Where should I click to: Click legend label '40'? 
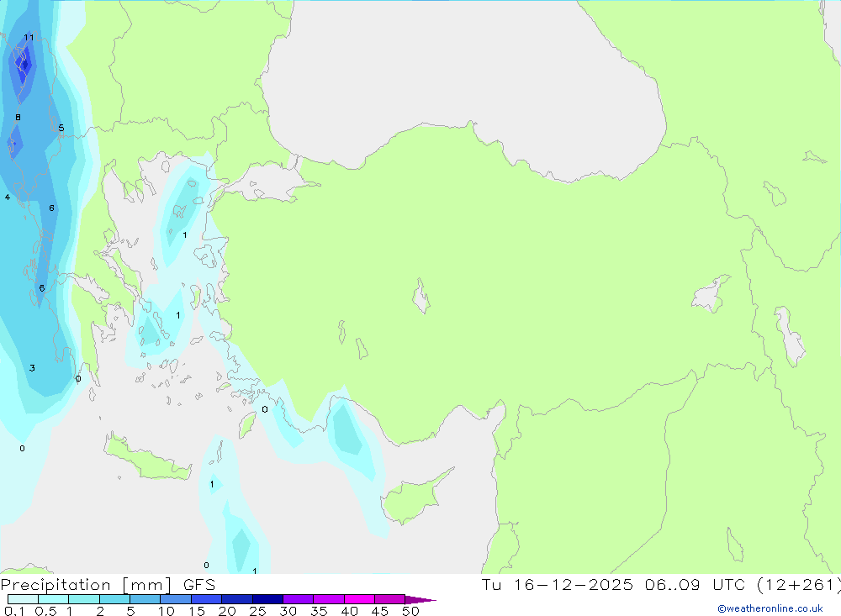pos(350,611)
